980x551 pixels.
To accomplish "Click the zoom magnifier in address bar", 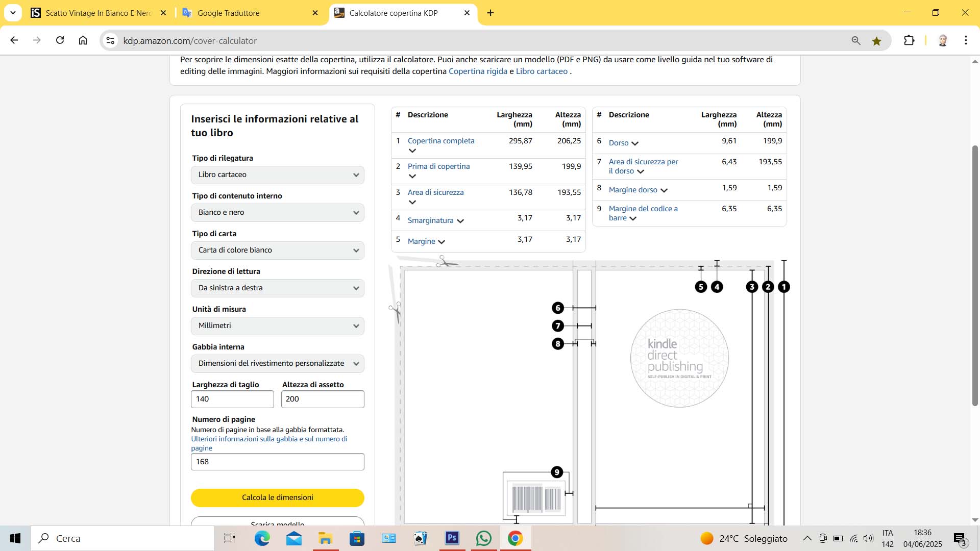I will pos(856,41).
